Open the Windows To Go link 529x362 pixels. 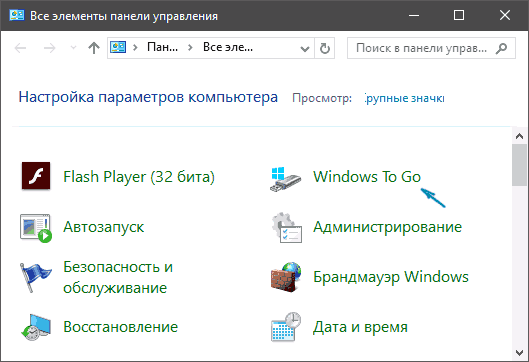367,177
